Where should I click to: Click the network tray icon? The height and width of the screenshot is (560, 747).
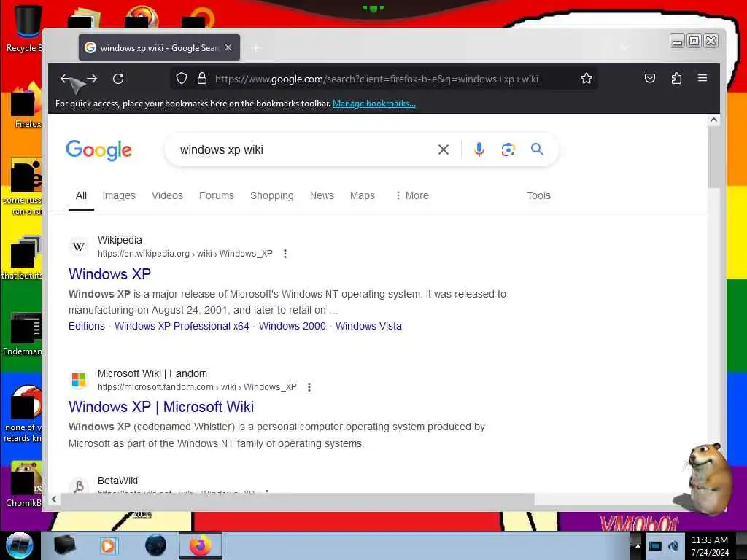tap(655, 546)
